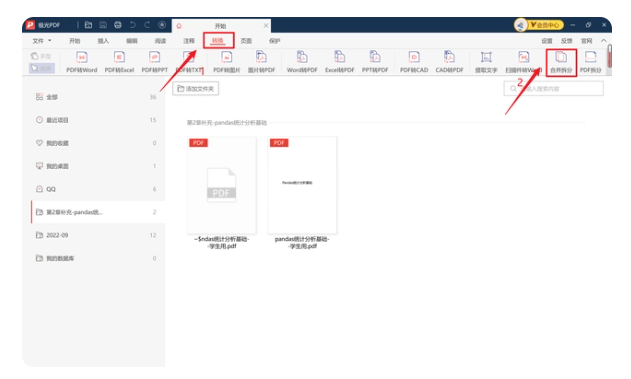Click the open file icon in title bar
The height and width of the screenshot is (379, 631).
(88, 25)
